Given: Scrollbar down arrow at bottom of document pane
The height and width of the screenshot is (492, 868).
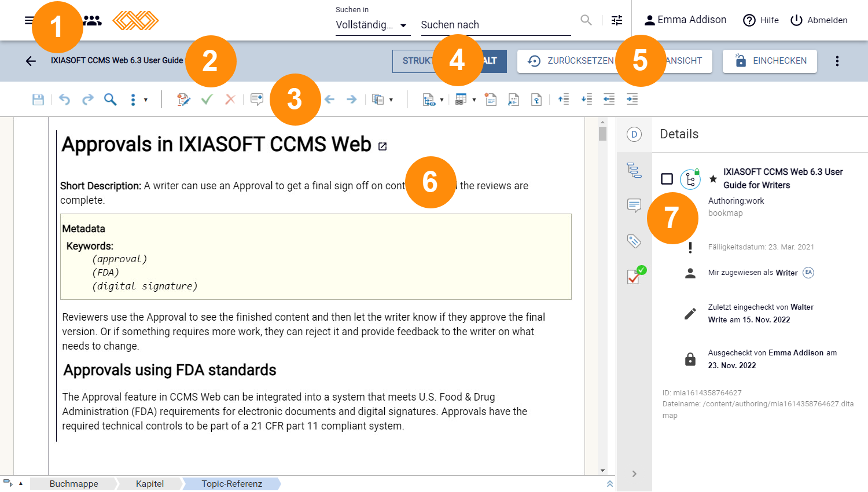Looking at the screenshot, I should pyautogui.click(x=602, y=471).
